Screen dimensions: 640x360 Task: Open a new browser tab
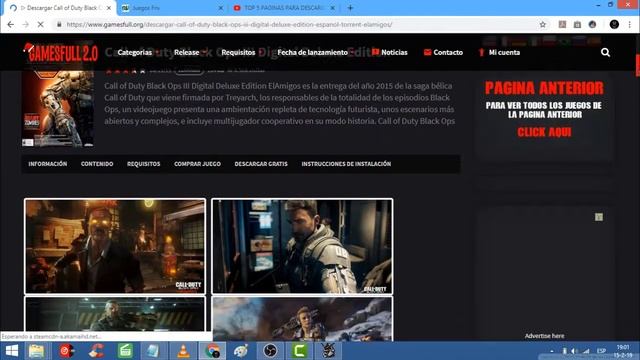tap(350, 8)
